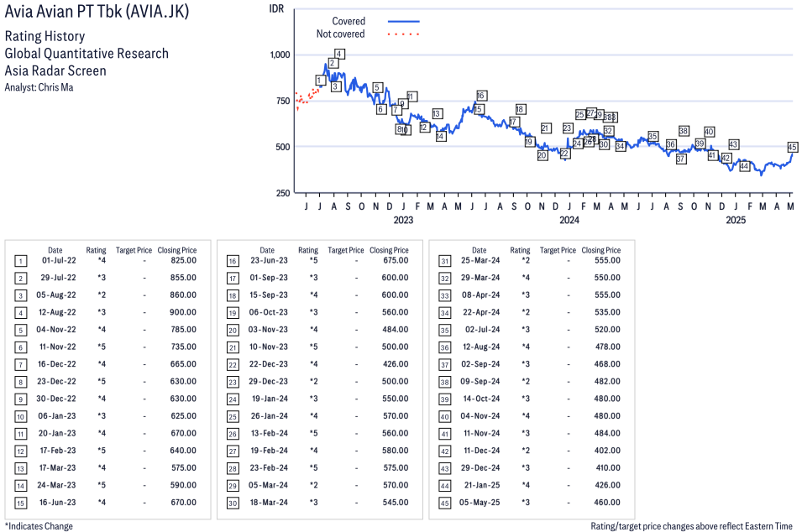The height and width of the screenshot is (532, 802).
Task: Click chart marker 5 on the graph
Action: [x=377, y=87]
